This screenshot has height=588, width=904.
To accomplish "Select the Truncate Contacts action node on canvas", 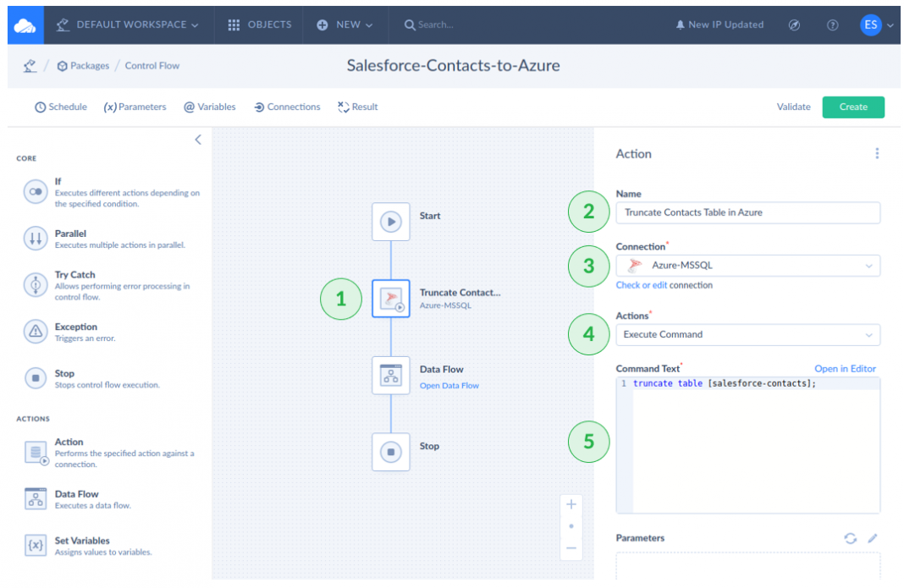I will (390, 299).
